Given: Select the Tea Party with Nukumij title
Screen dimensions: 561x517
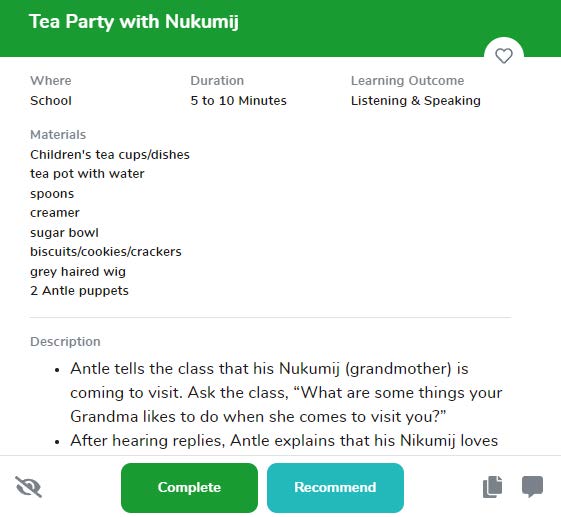Looking at the screenshot, I should (x=134, y=21).
